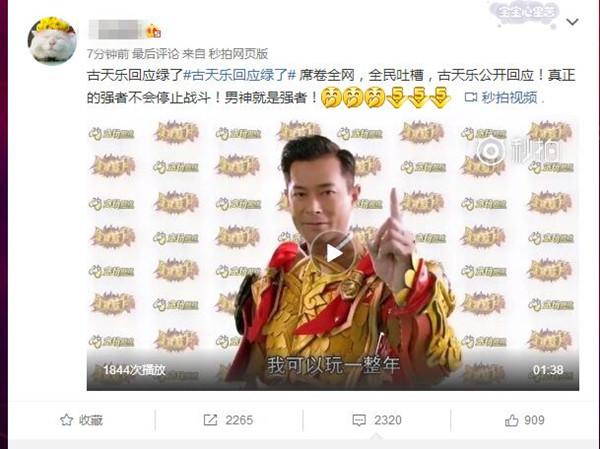The height and width of the screenshot is (449, 600).
Task: Open the post options chevron menu
Action: (x=572, y=22)
